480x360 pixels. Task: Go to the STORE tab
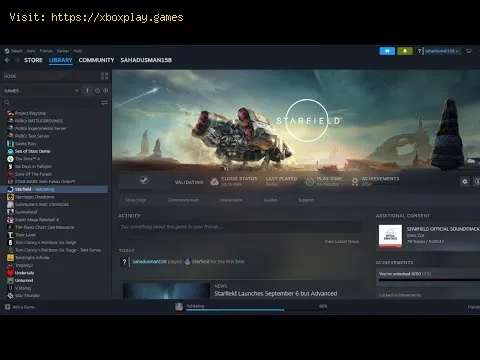coord(33,60)
